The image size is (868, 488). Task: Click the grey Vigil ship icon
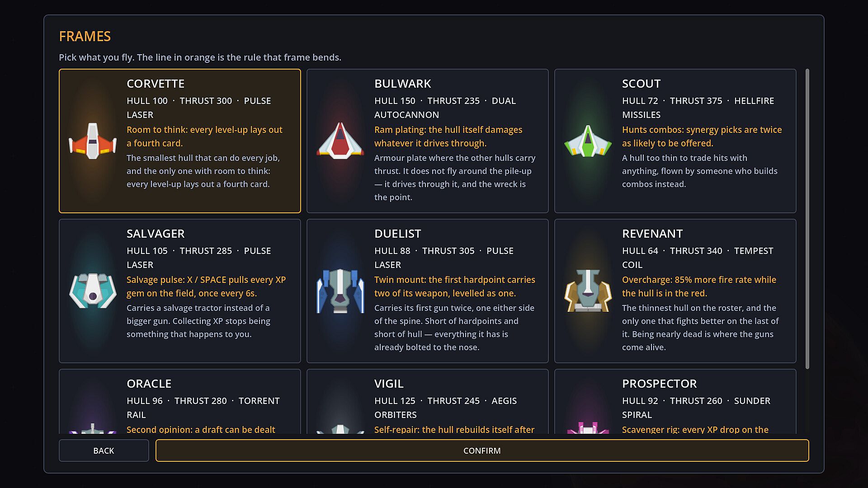coord(340,429)
